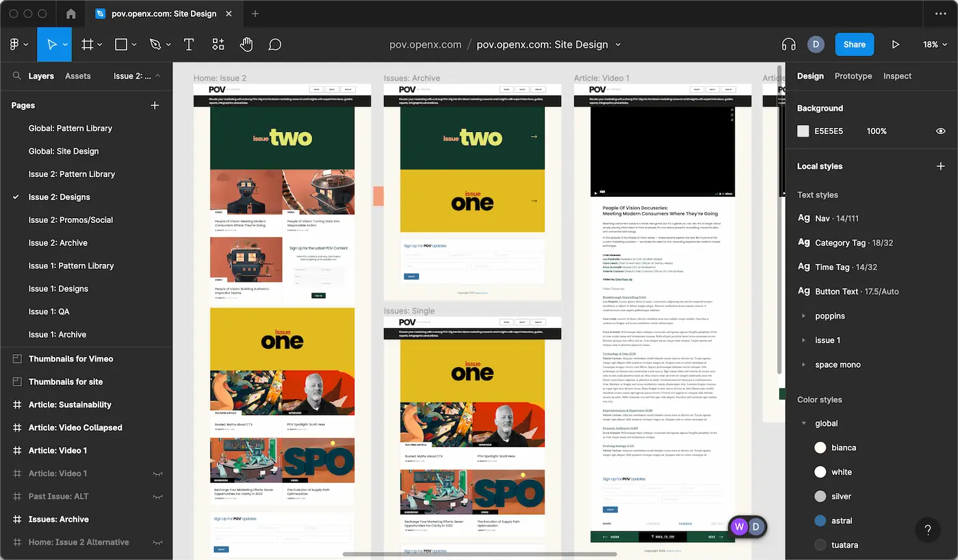Expand the issue 1 text style group

pyautogui.click(x=804, y=341)
